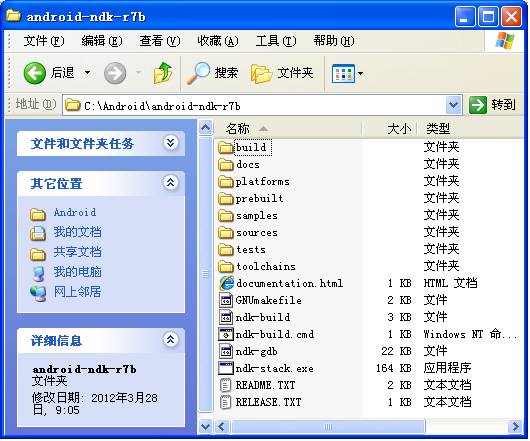Click the horizontal scrollbar left arrow
The height and width of the screenshot is (441, 530).
[221, 426]
